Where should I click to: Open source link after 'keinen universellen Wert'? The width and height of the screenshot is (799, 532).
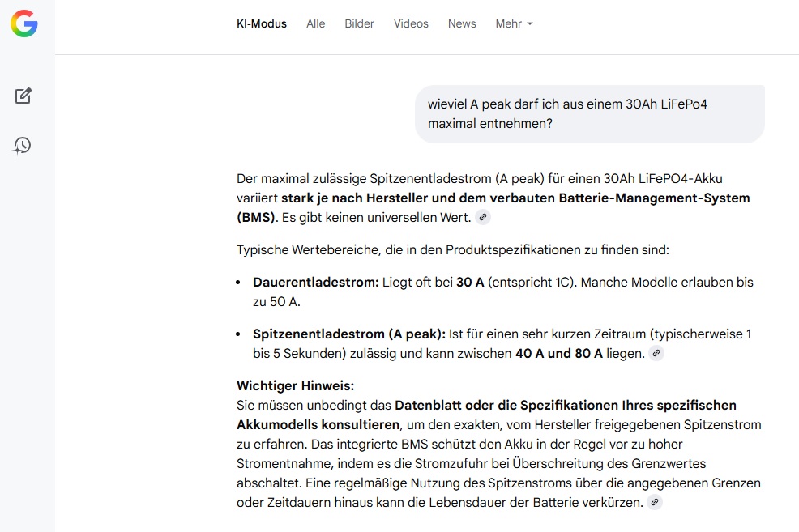point(482,217)
